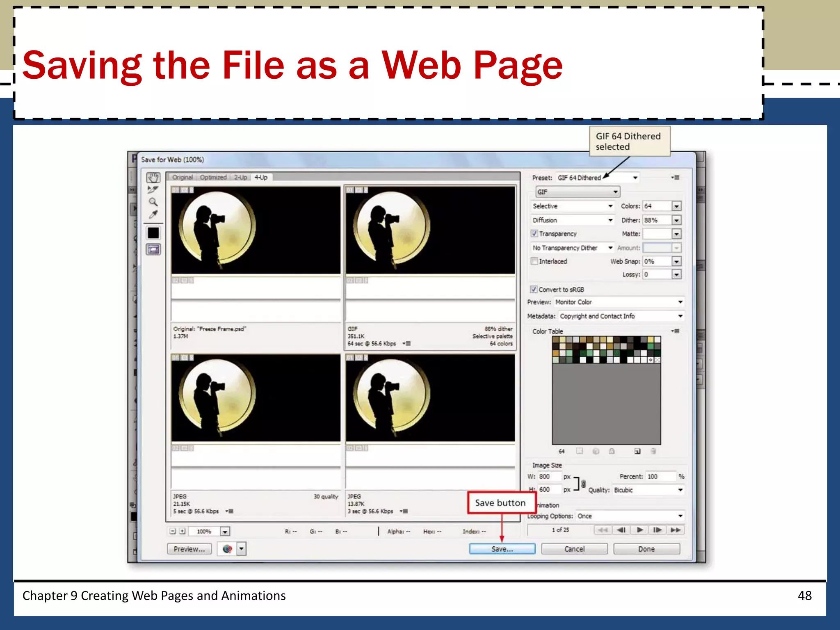This screenshot has height=630, width=840.
Task: Open the Optimize flyout menu beside Preset
Action: point(675,178)
